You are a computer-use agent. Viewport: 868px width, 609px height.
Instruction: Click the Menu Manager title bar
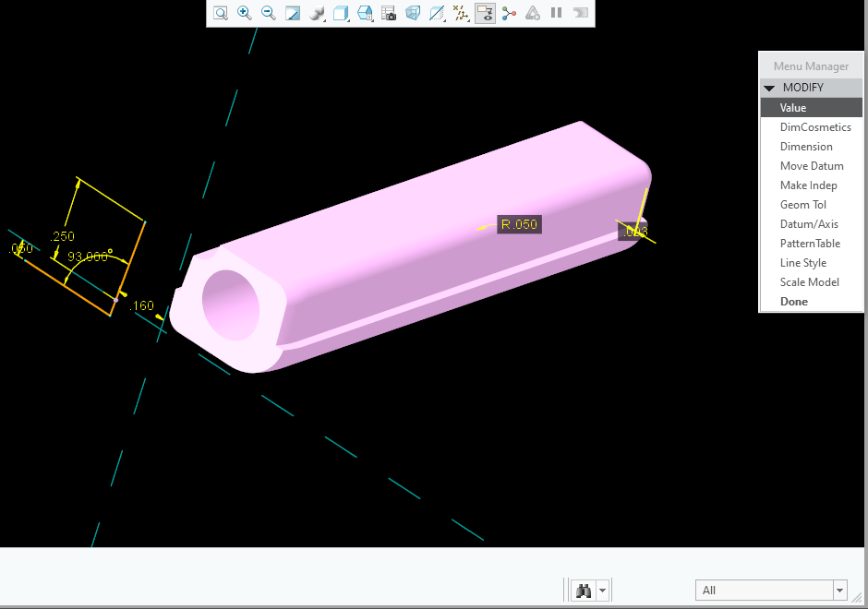click(811, 66)
